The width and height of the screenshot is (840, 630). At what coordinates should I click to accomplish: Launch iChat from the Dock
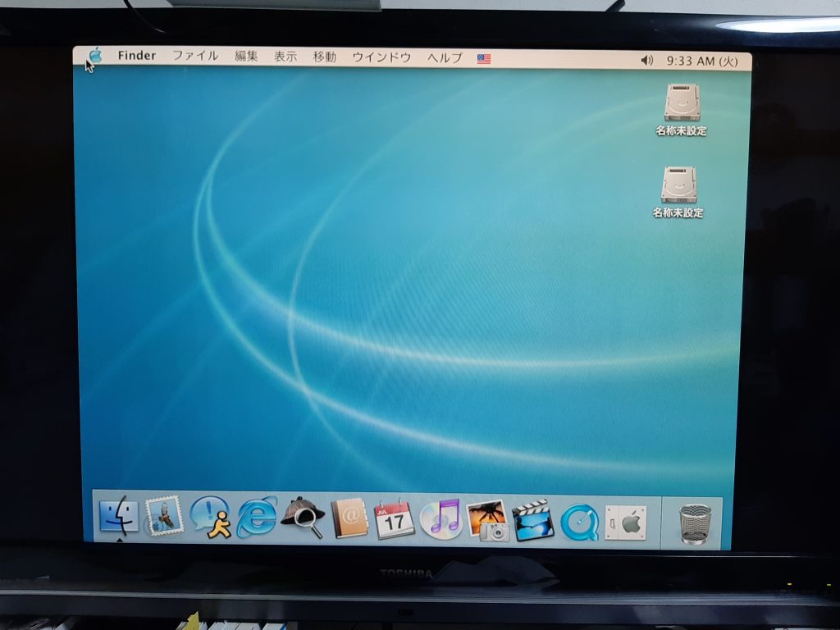pyautogui.click(x=211, y=517)
